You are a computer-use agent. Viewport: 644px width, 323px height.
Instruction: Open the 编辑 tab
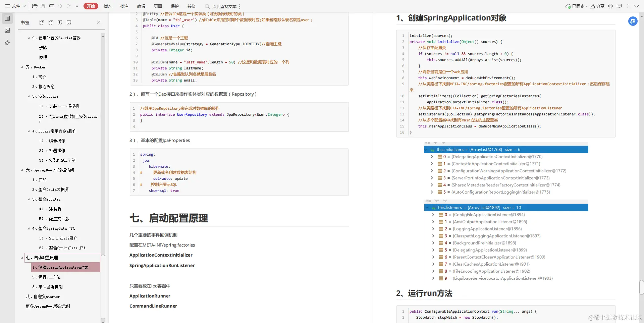click(x=141, y=6)
